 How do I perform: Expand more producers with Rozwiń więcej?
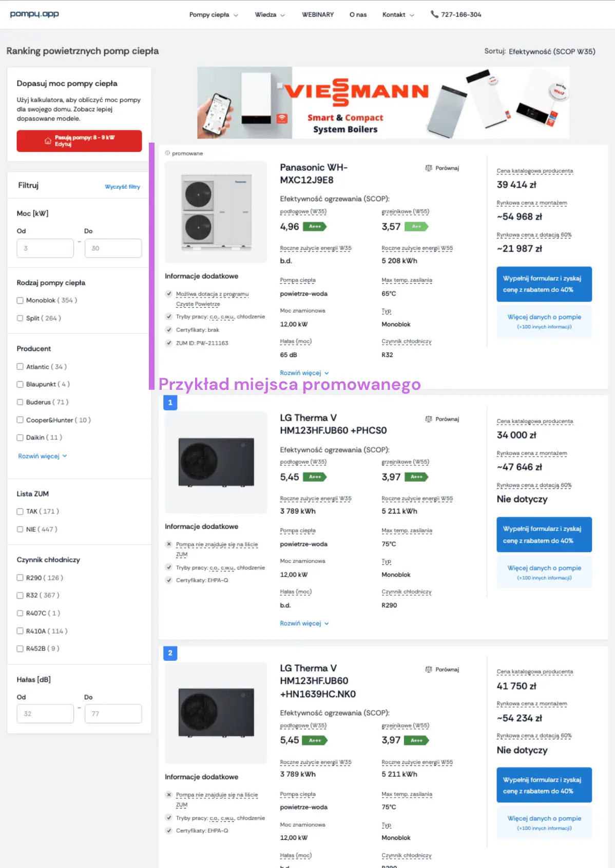point(43,456)
